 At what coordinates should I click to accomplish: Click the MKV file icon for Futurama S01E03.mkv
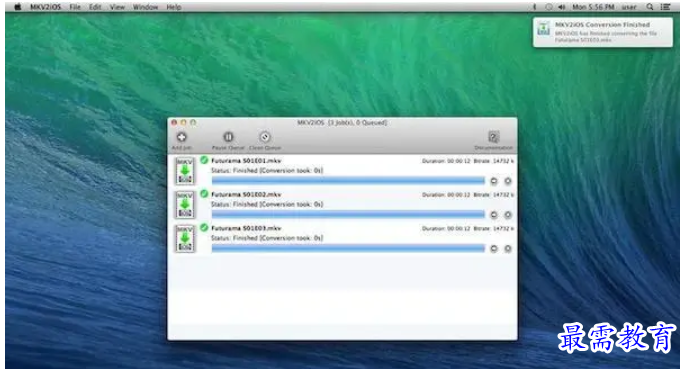click(185, 238)
